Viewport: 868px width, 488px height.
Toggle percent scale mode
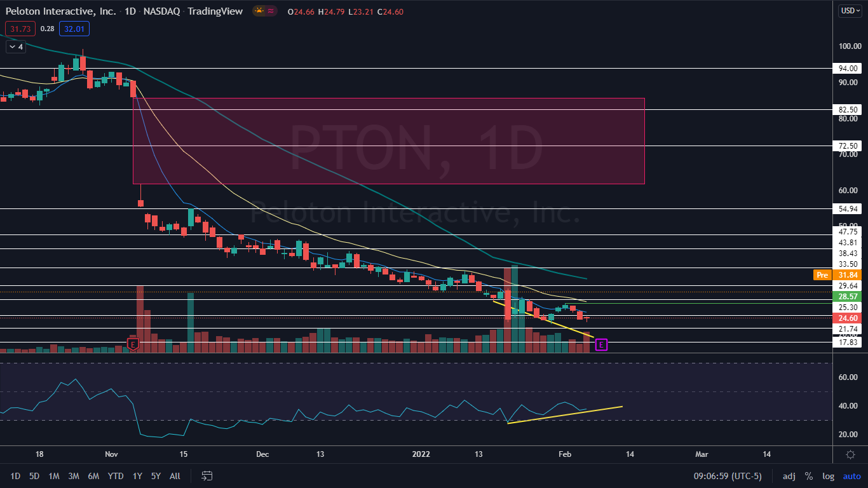(809, 476)
